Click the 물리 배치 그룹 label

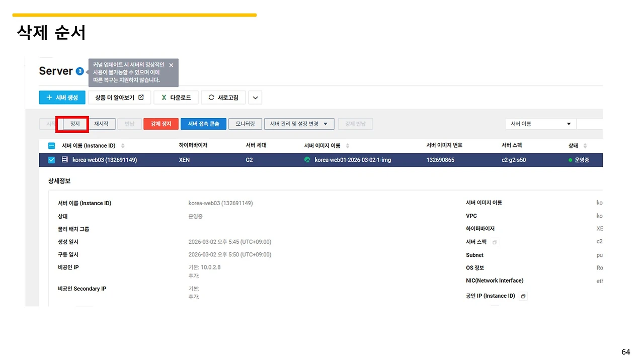click(x=73, y=229)
